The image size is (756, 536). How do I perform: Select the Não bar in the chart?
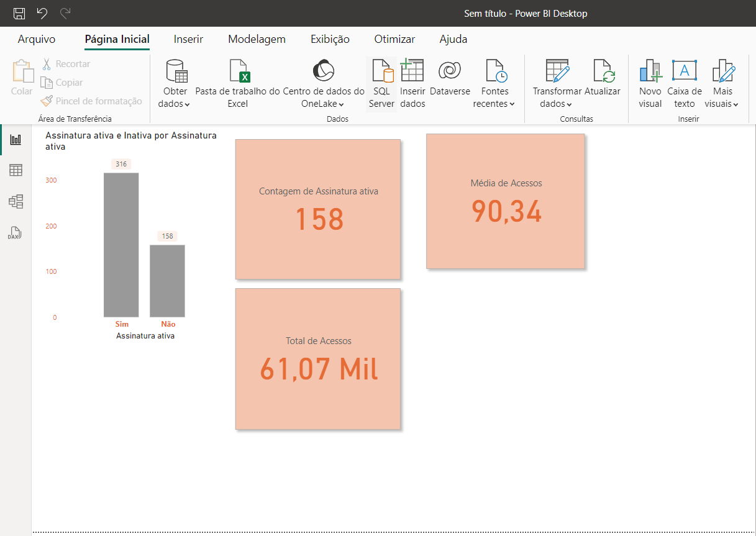(167, 281)
